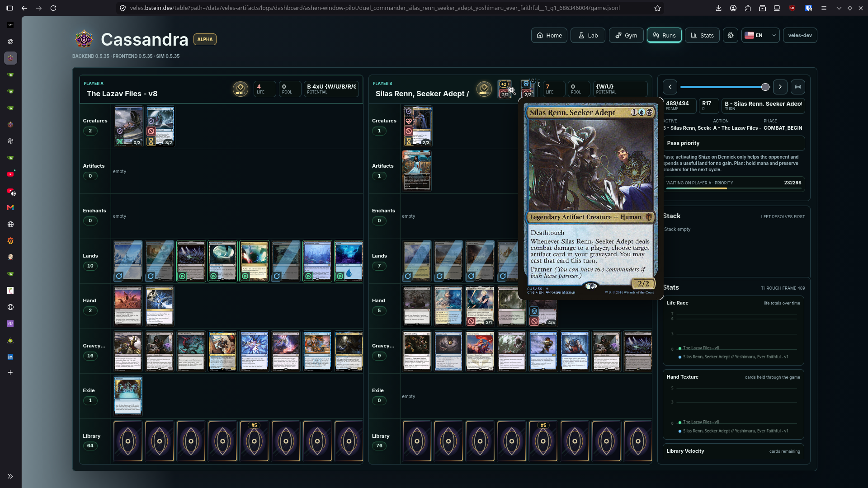Click Player A's library card marked #5

pyautogui.click(x=254, y=441)
